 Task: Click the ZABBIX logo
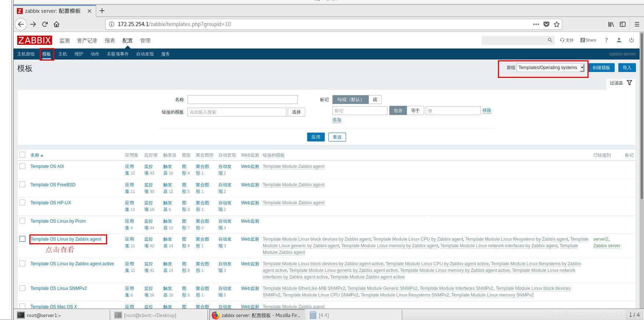pyautogui.click(x=34, y=40)
